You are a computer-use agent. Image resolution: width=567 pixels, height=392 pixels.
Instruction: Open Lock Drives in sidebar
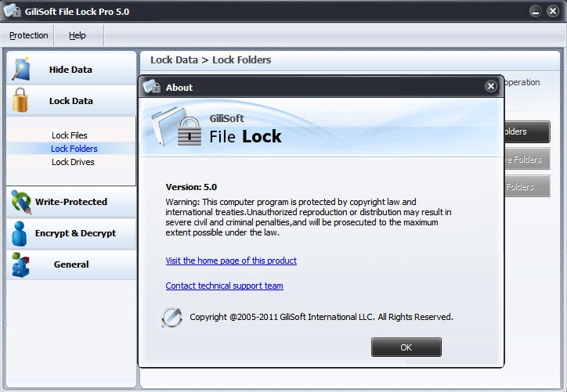tap(73, 162)
